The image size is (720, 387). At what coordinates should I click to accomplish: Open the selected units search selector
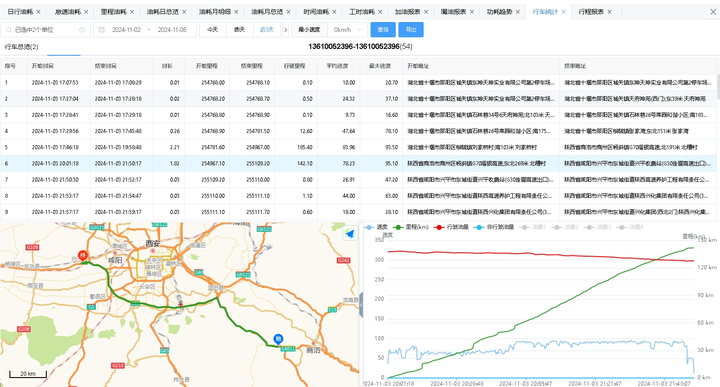pyautogui.click(x=45, y=30)
